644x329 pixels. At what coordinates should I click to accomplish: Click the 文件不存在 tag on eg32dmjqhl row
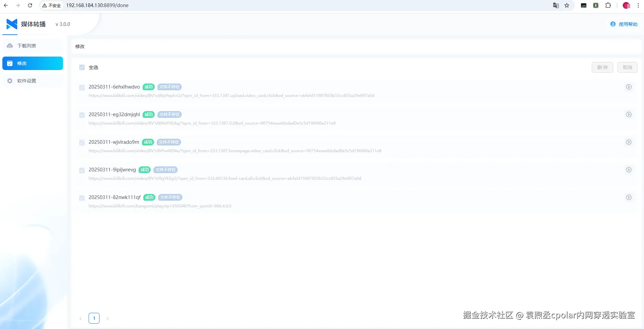tap(170, 114)
